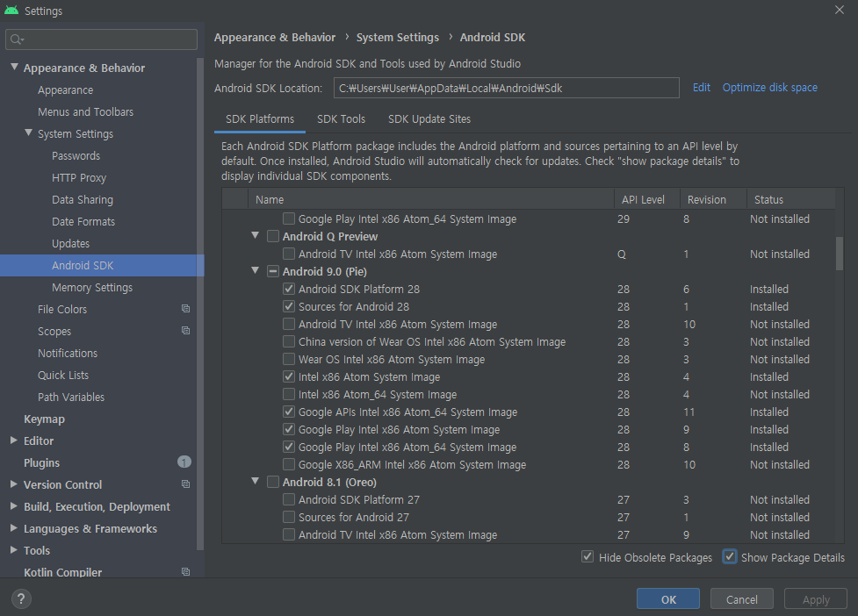
Task: Click the Apply button
Action: (816, 599)
